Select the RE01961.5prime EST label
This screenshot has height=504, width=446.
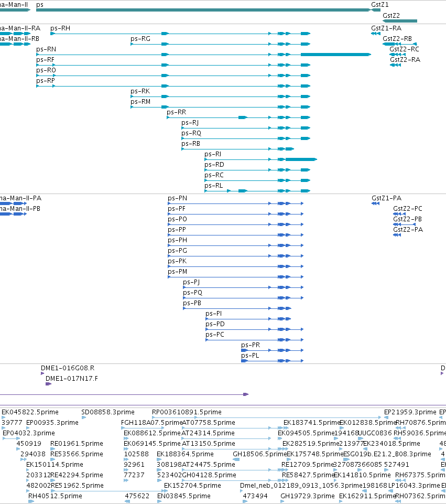click(x=77, y=444)
